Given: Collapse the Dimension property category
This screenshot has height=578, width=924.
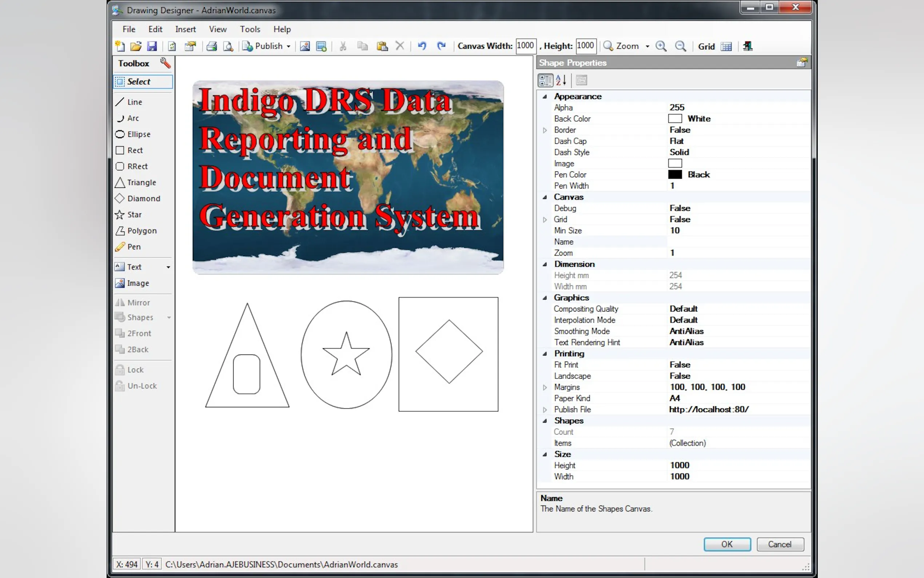Looking at the screenshot, I should (x=545, y=264).
